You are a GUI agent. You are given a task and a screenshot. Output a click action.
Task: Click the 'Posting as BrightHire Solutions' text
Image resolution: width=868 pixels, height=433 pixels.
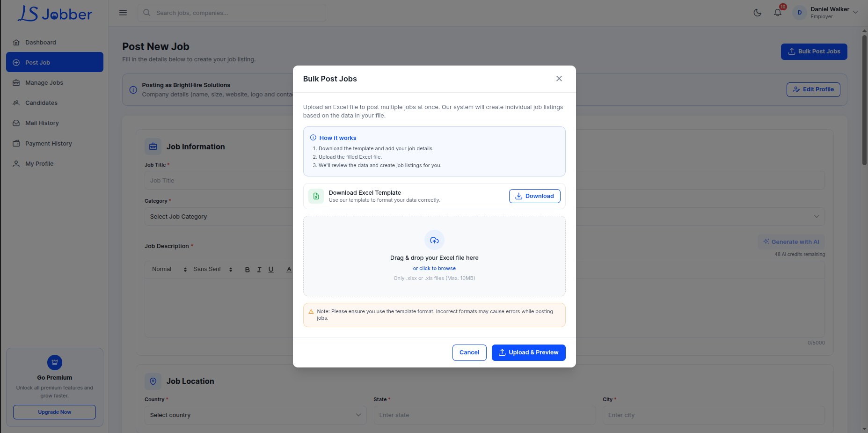click(x=186, y=85)
